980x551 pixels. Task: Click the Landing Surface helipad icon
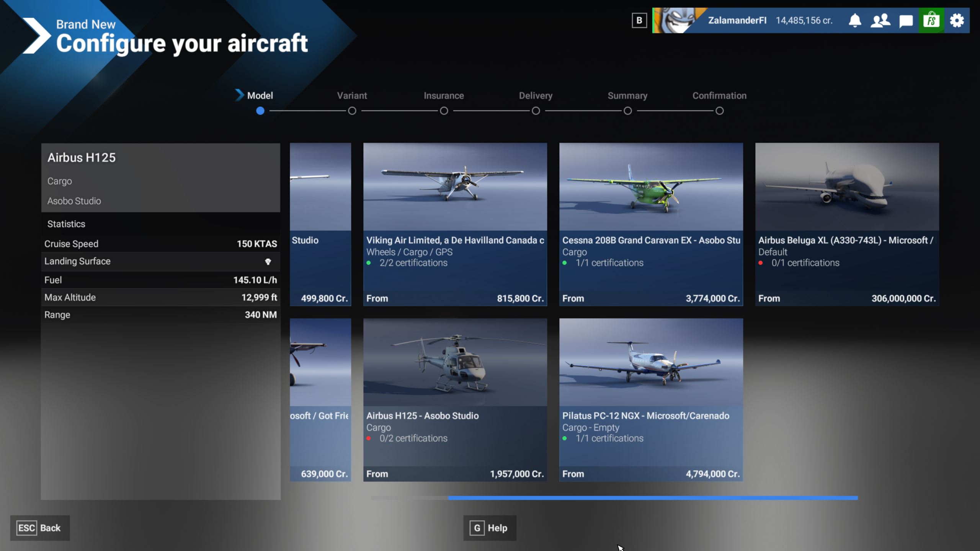[x=268, y=262]
